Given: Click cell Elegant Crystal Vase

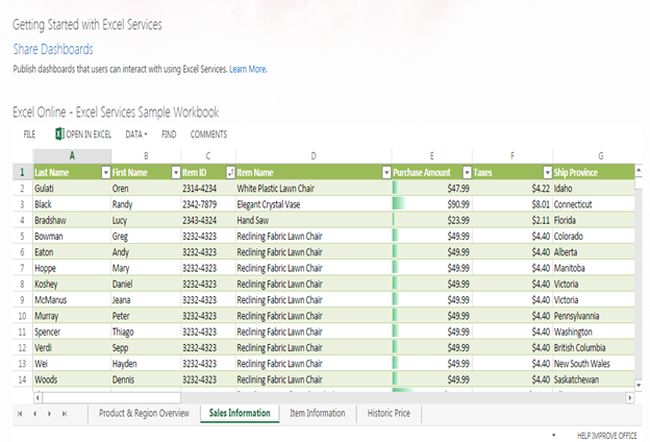Looking at the screenshot, I should click(x=314, y=204).
